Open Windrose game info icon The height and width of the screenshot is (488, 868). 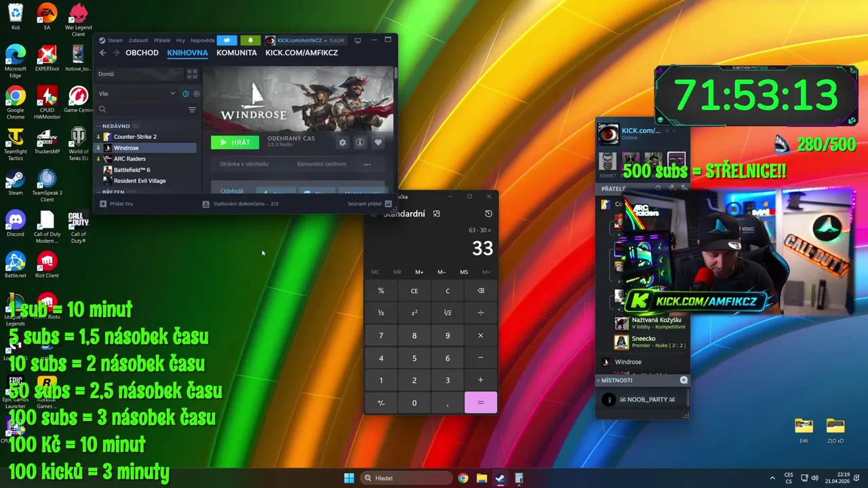(x=360, y=142)
